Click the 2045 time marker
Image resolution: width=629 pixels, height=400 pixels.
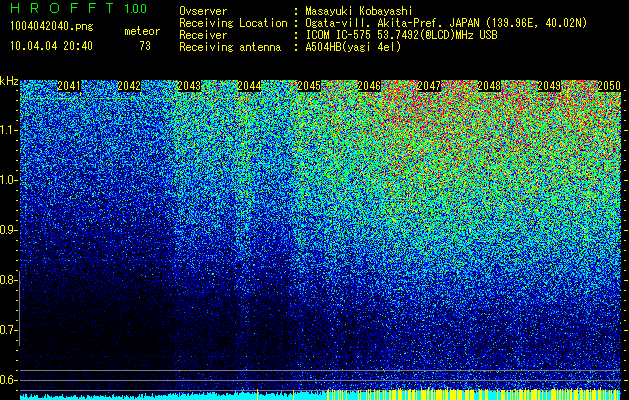[x=309, y=86]
